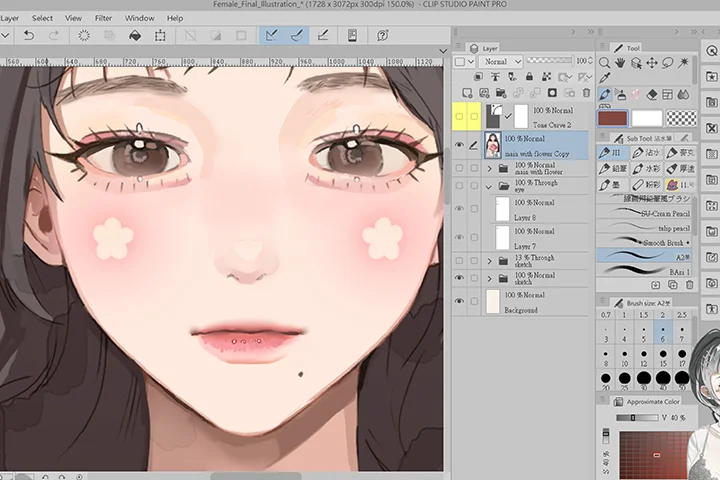Hide the 100% Normal sketch folder
720x480 pixels.
[x=459, y=278]
